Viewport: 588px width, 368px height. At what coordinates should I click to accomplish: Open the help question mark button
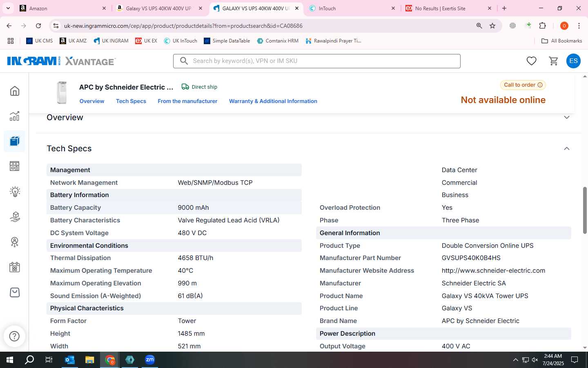pos(15,336)
